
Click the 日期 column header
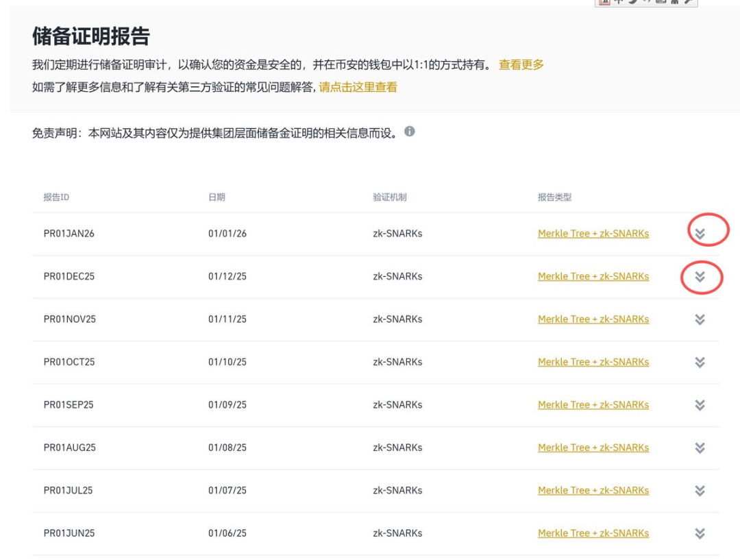pyautogui.click(x=217, y=197)
